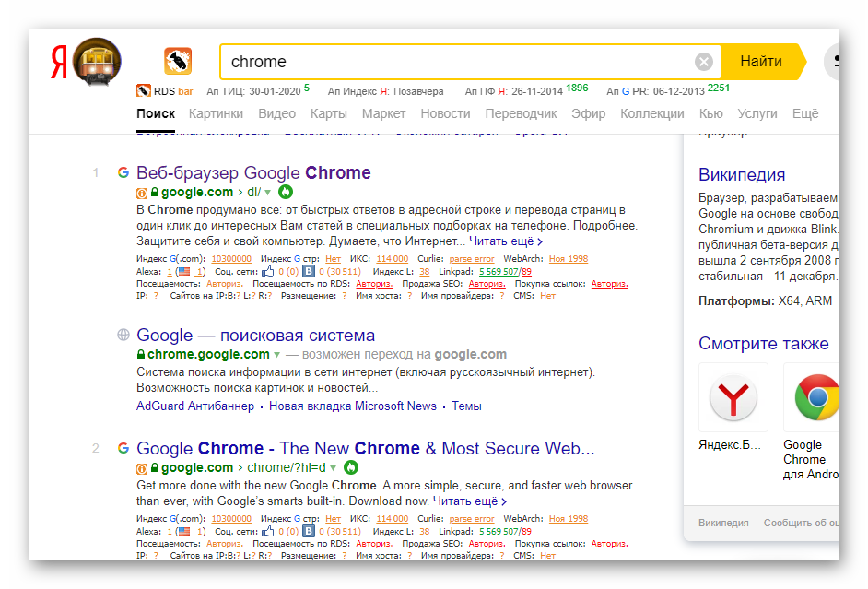Open the Википедия heading link
Screen dimensions: 868x589
point(742,175)
